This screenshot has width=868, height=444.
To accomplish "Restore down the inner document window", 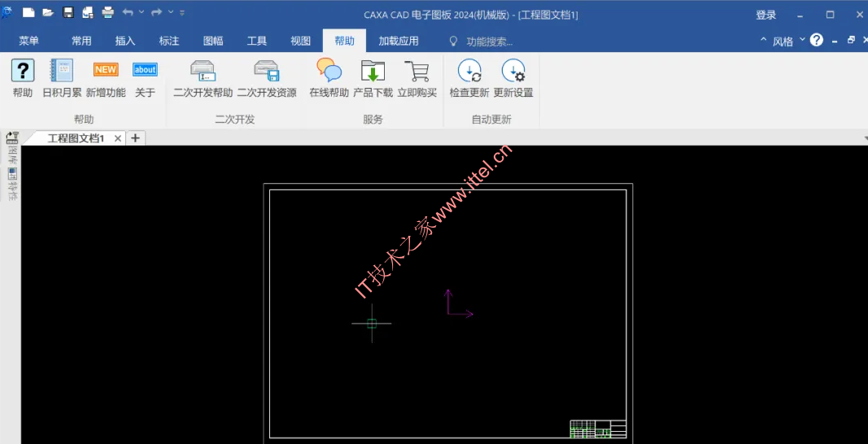I will click(851, 40).
